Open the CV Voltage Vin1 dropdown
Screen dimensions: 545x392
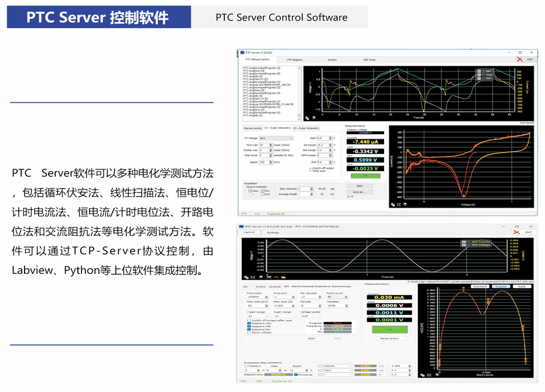click(x=276, y=138)
